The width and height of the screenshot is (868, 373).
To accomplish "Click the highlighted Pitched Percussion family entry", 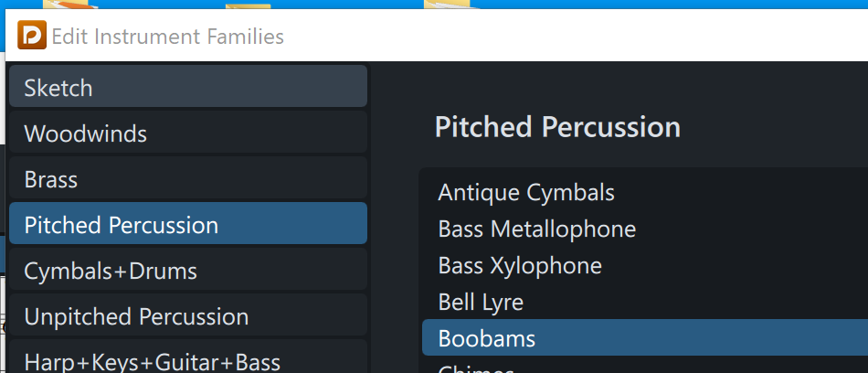I will [187, 225].
